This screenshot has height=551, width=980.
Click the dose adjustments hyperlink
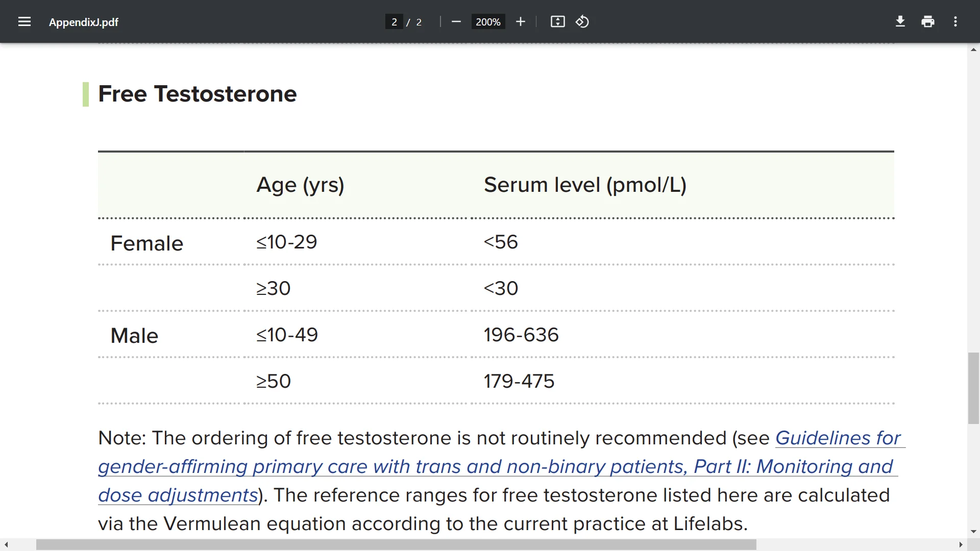(x=178, y=495)
